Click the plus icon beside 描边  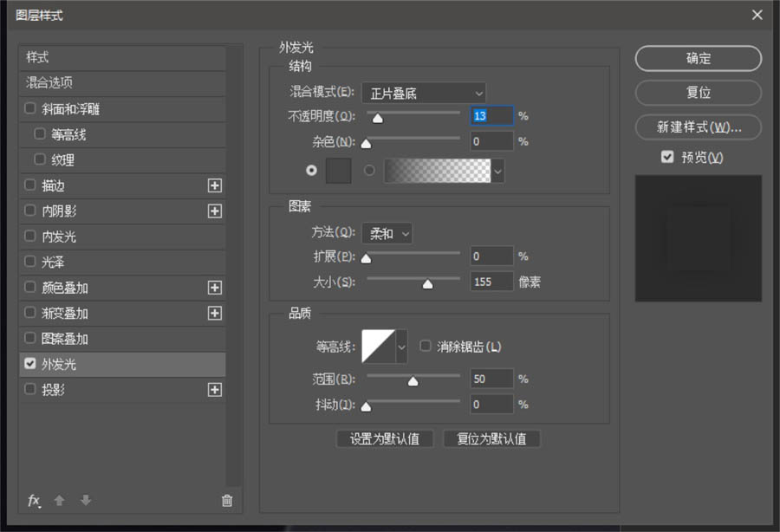pos(214,185)
